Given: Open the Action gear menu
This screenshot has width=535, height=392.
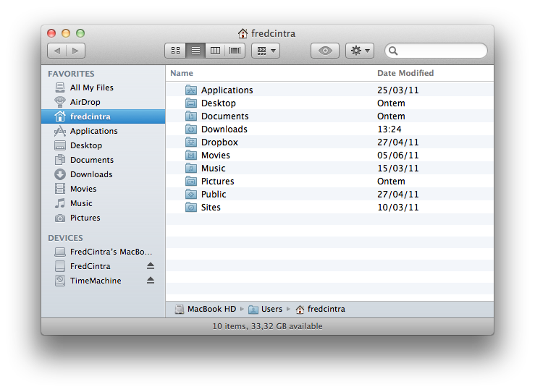Looking at the screenshot, I should coord(360,51).
